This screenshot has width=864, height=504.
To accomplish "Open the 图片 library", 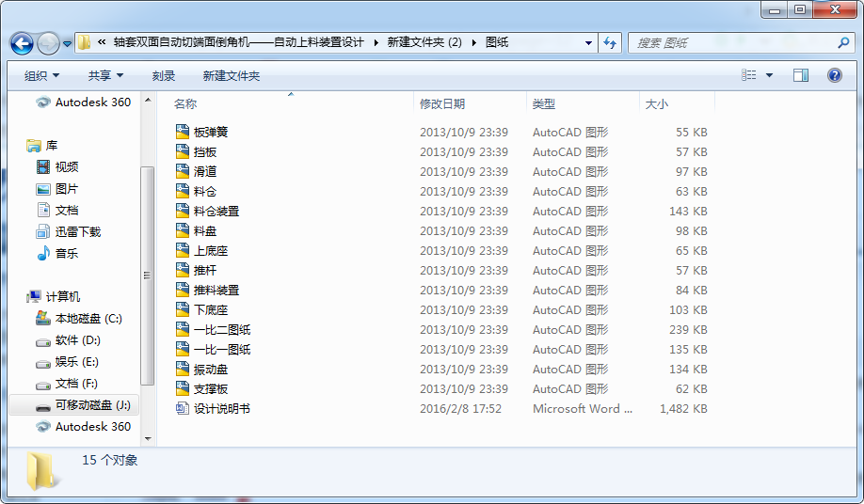I will pos(56,189).
